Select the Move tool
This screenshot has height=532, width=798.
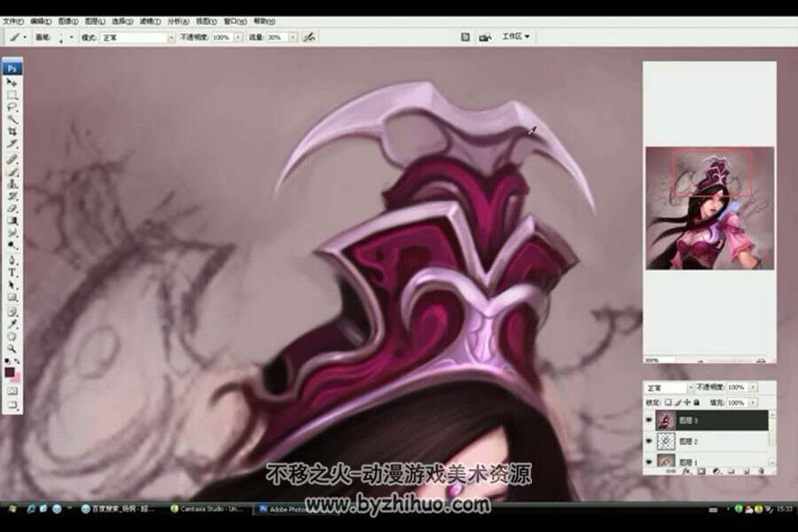pyautogui.click(x=12, y=83)
